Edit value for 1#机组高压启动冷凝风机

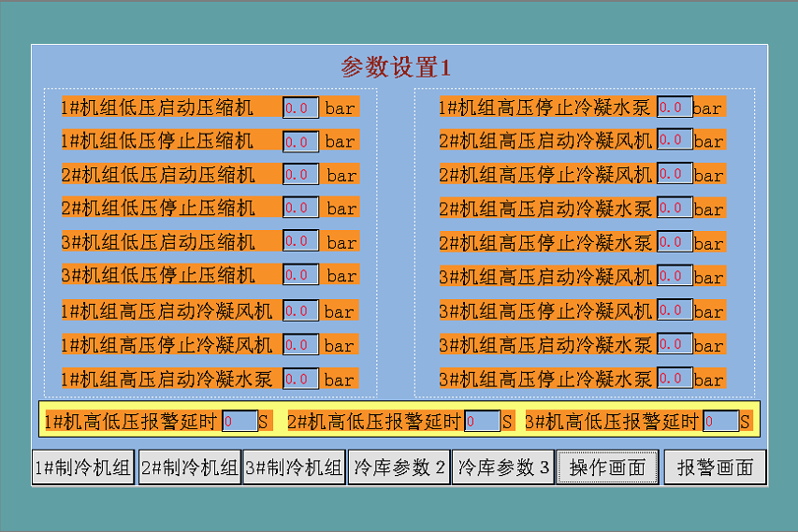pos(301,310)
